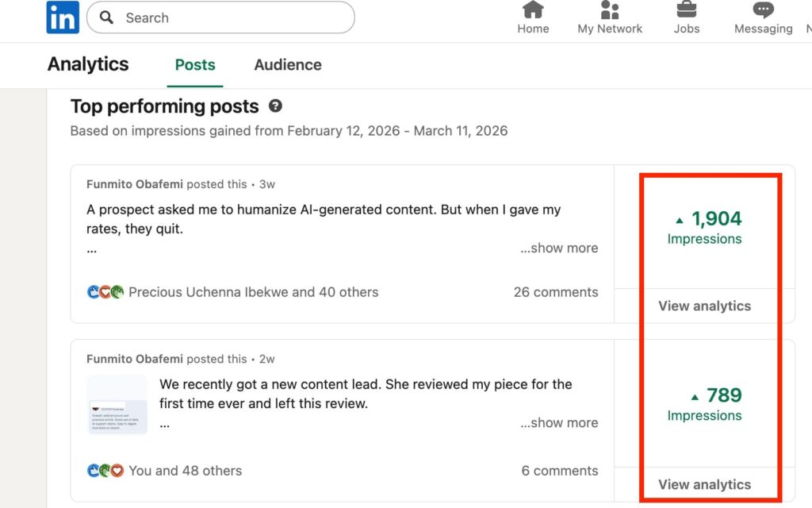The image size is (812, 508).
Task: Click the like reaction icon on the first post
Action: point(94,292)
